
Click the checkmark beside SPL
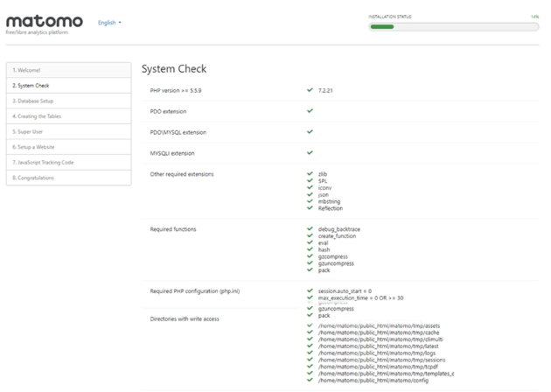310,180
